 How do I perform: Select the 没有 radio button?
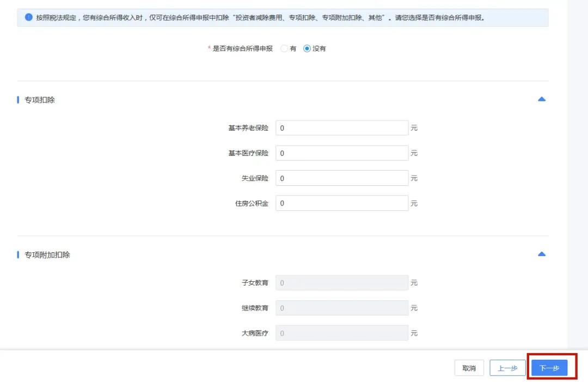pos(308,48)
